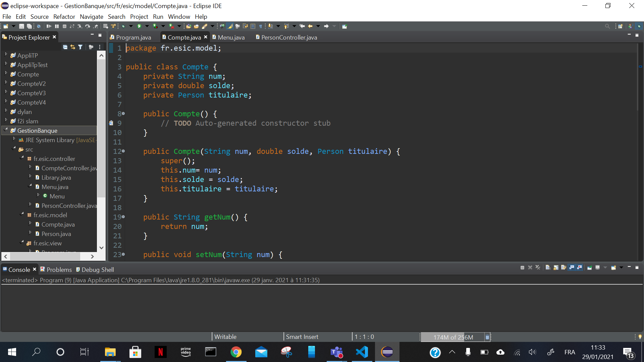Image resolution: width=644 pixels, height=362 pixels.
Task: Click the Step Over icon
Action: 88,26
